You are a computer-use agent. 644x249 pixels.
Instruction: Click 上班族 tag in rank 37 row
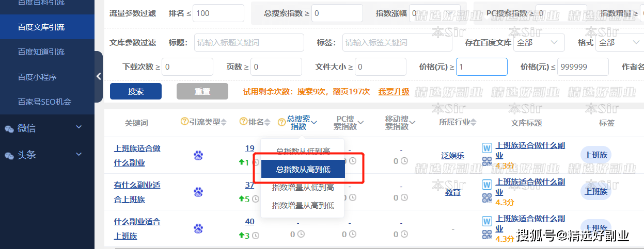596,191
